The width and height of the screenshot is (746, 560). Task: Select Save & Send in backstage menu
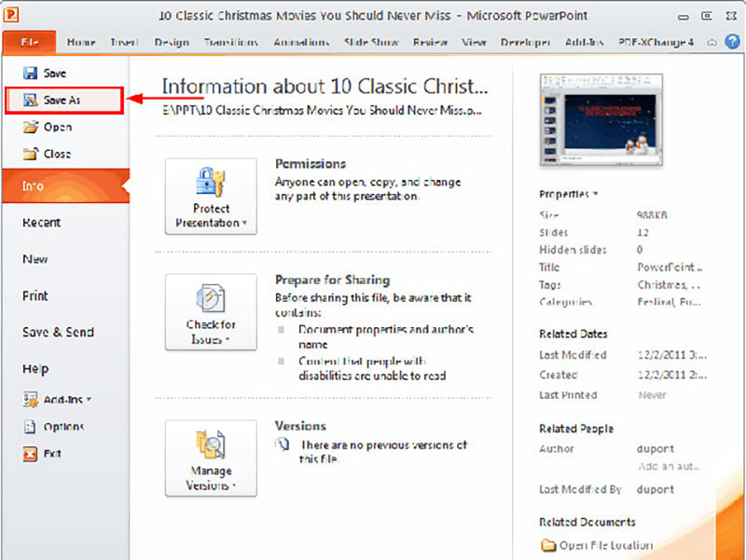(x=58, y=332)
